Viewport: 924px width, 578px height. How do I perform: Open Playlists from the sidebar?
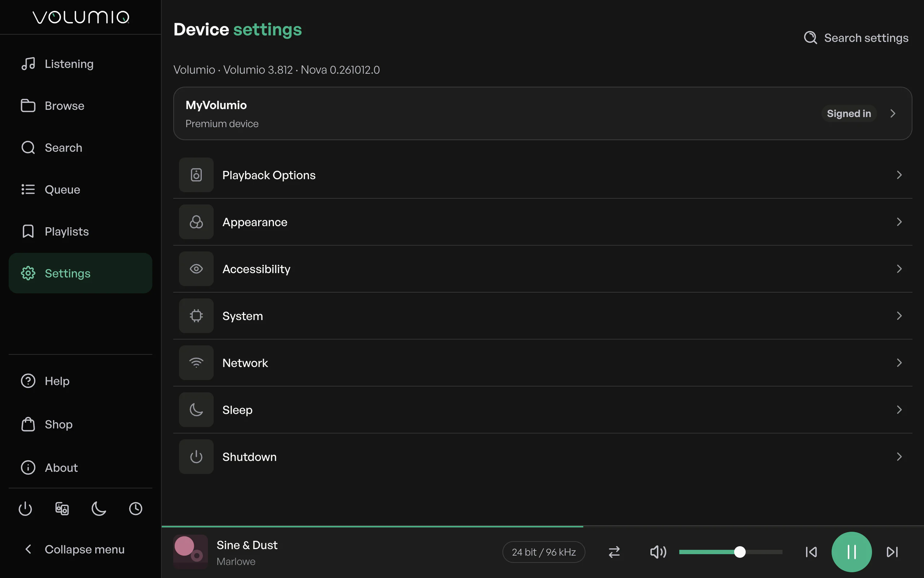tap(80, 231)
